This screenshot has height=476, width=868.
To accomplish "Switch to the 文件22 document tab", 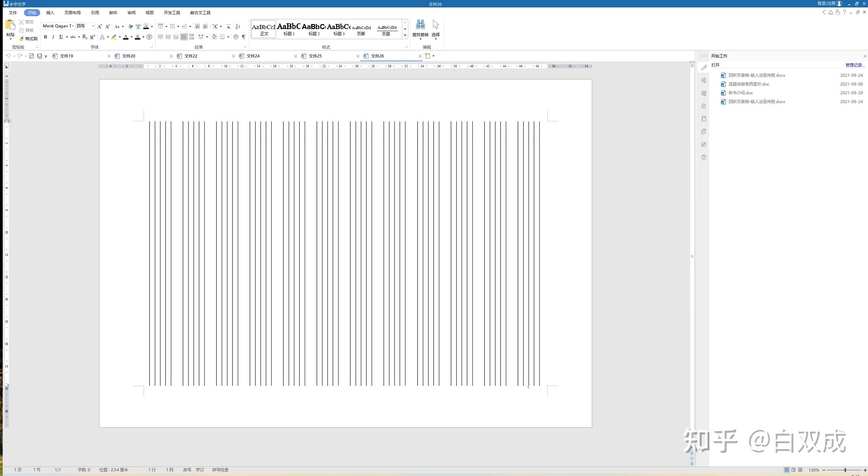I will click(x=191, y=56).
